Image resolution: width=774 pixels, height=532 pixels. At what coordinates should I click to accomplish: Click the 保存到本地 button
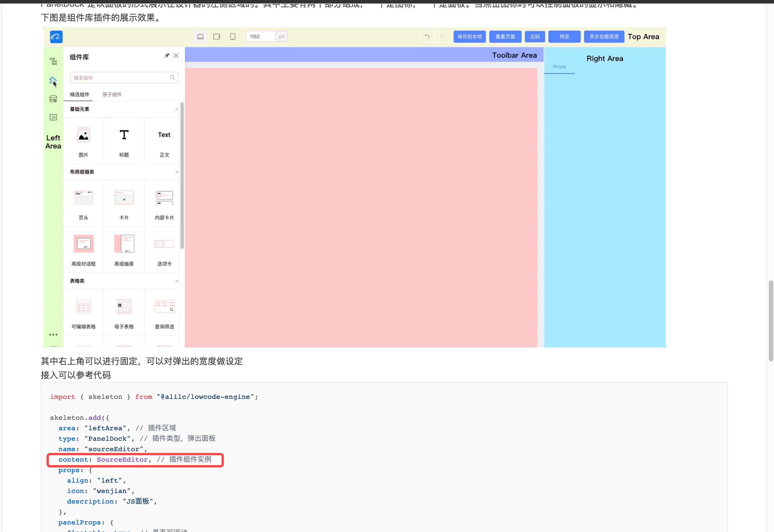tap(469, 37)
